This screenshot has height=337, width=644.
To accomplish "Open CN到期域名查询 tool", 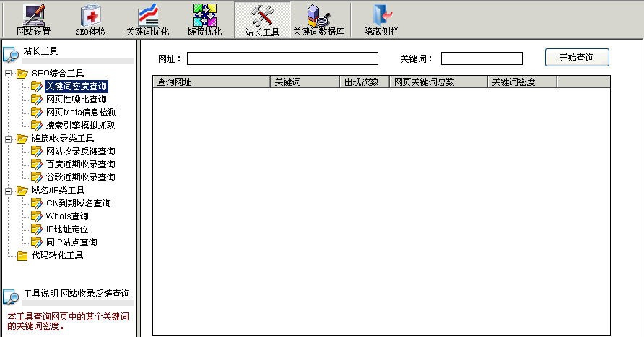I will coord(79,203).
